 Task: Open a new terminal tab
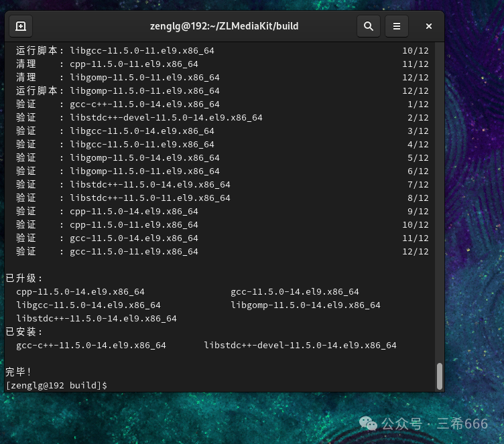(x=21, y=26)
